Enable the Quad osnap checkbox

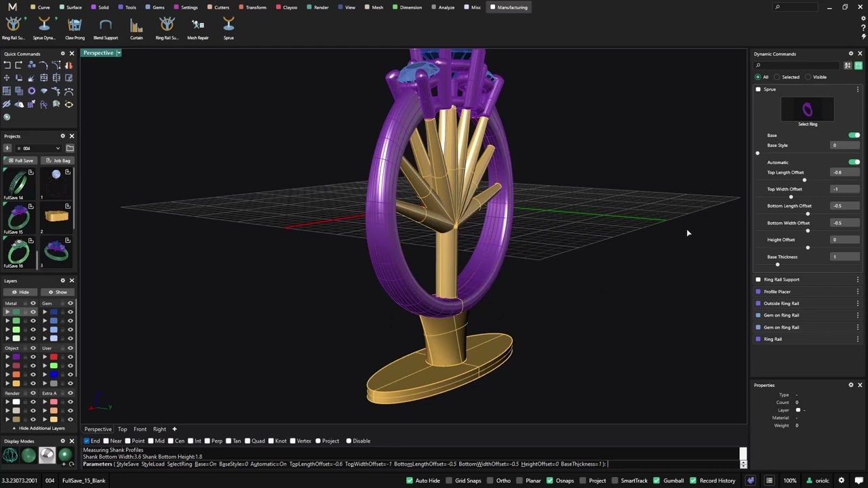pos(248,441)
